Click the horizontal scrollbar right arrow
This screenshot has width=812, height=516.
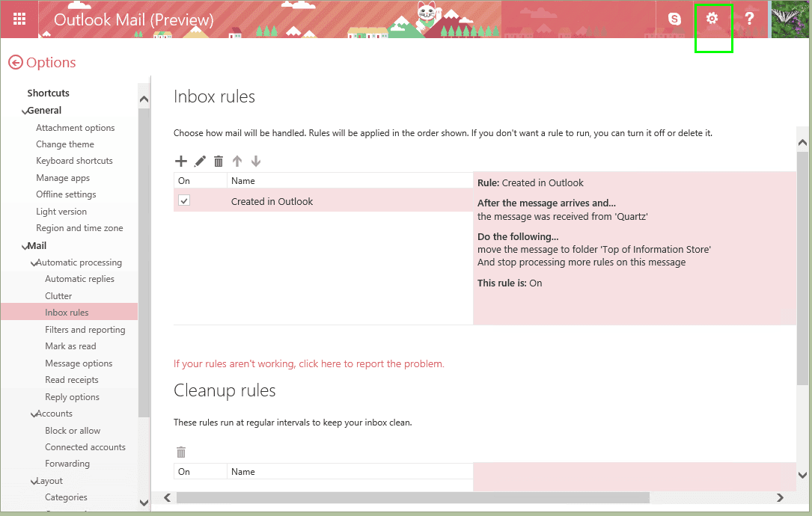780,497
